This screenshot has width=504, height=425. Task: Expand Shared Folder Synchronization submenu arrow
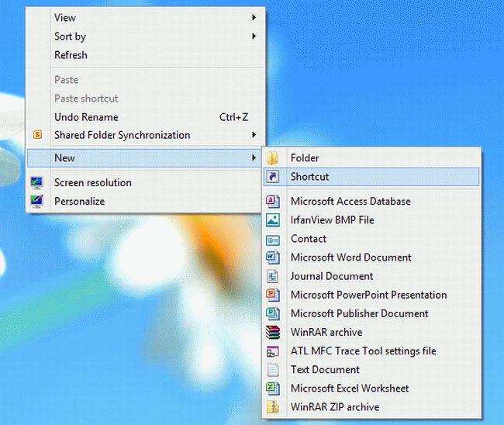[x=254, y=135]
